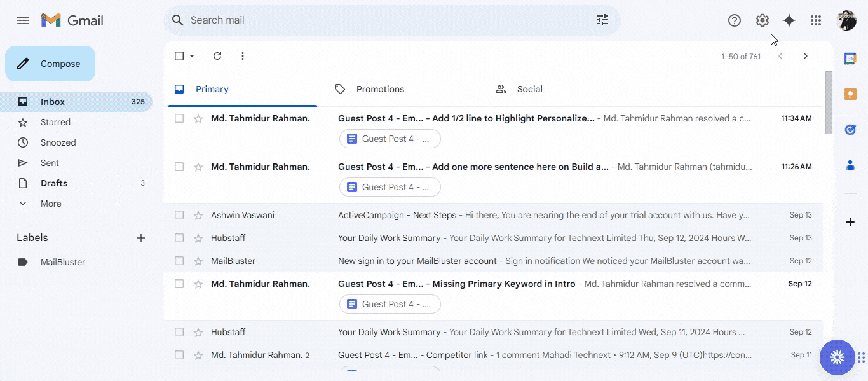Switch to the Promotions tab
Screen dimensions: 868x381
pyautogui.click(x=380, y=89)
